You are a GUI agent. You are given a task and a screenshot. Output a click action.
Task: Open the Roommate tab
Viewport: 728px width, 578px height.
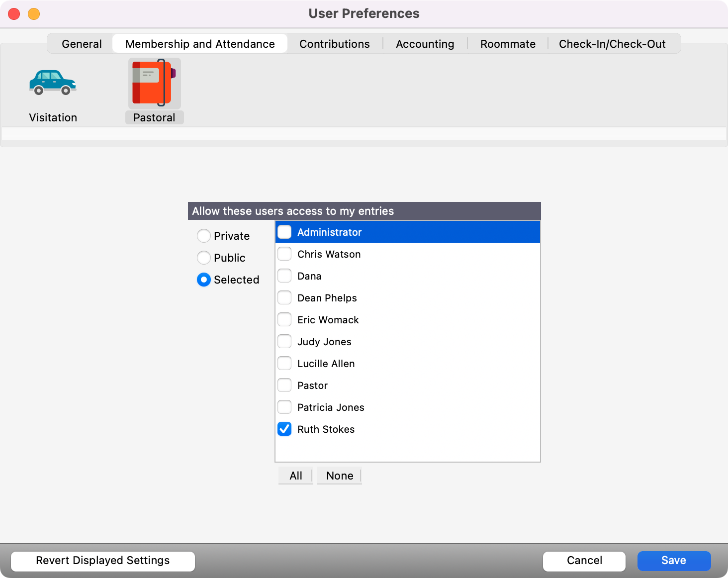[507, 44]
